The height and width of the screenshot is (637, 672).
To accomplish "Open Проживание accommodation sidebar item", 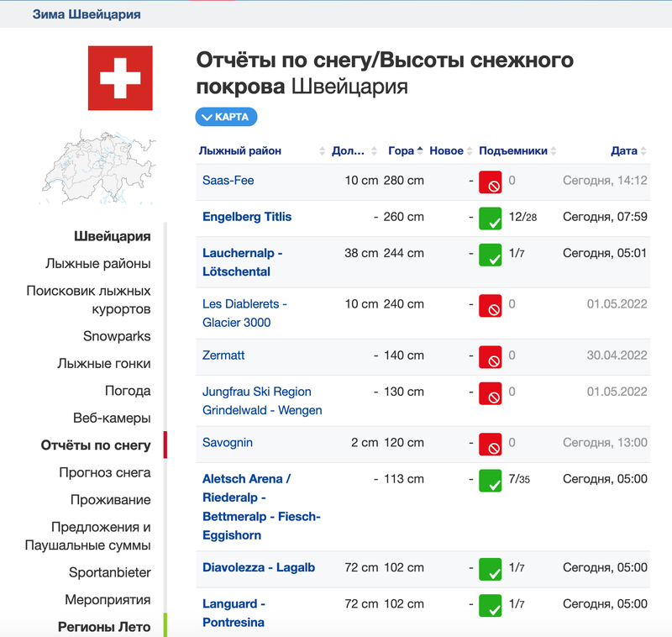I will pyautogui.click(x=111, y=500).
